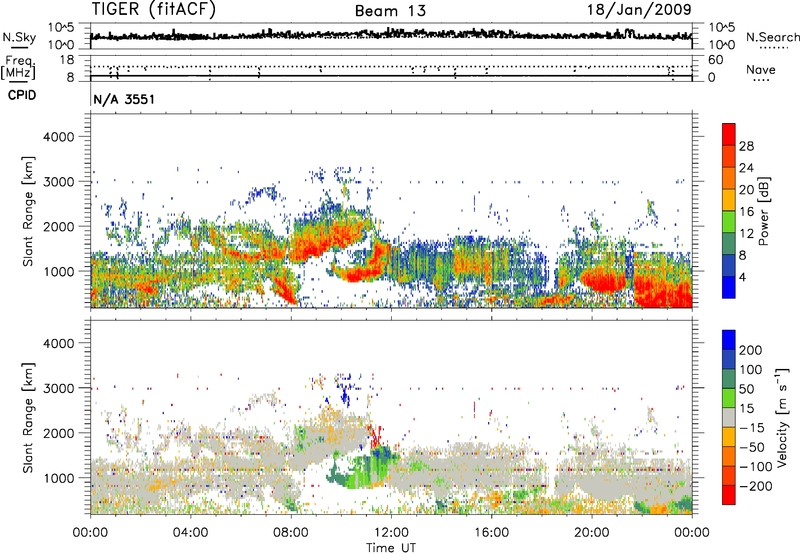Click the "28" label on the power colorbar

coord(746,146)
